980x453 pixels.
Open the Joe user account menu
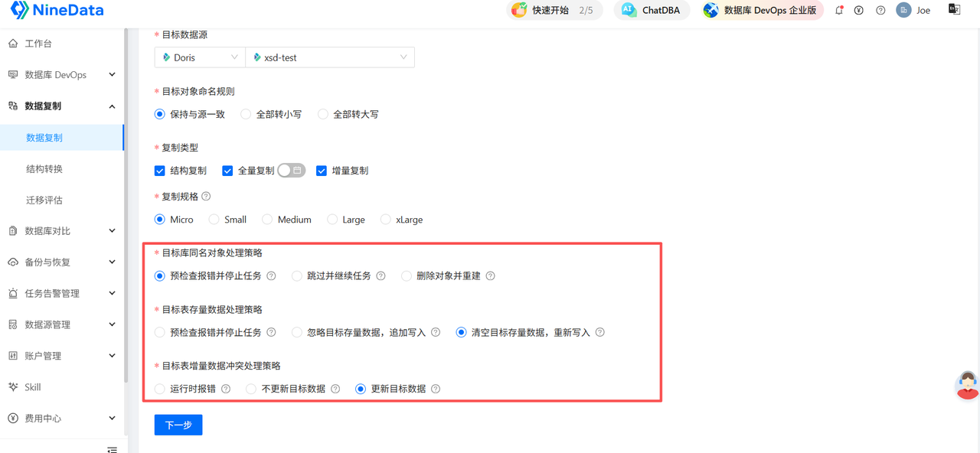click(913, 11)
